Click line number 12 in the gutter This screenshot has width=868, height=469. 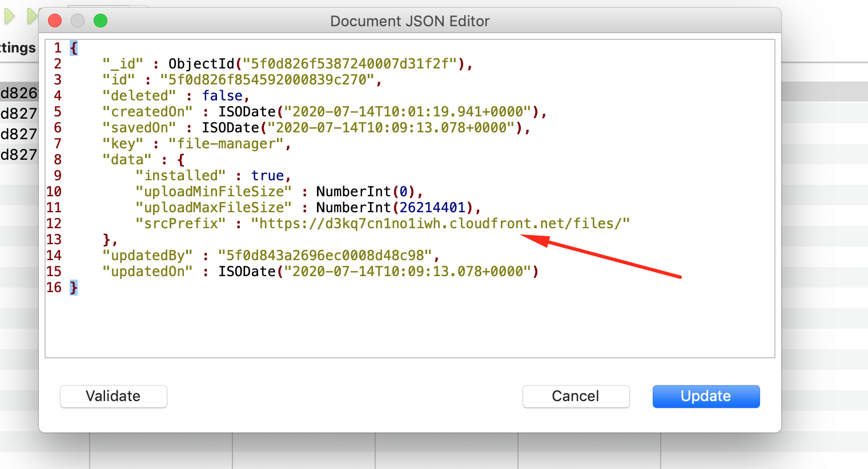pyautogui.click(x=54, y=224)
